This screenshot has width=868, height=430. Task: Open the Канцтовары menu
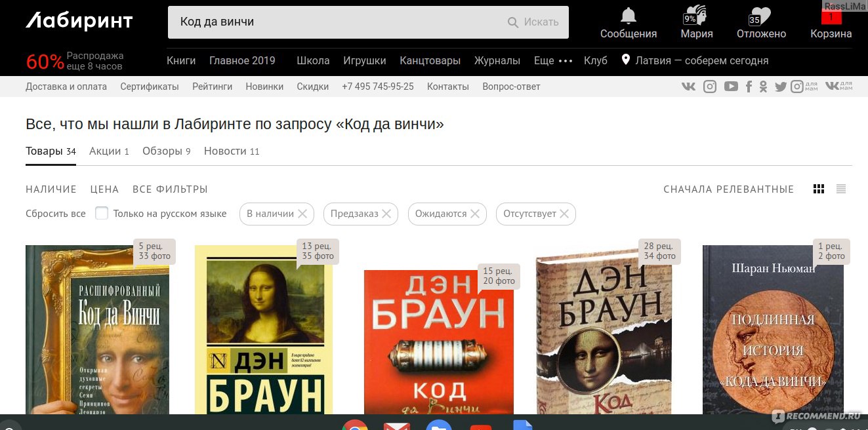point(430,60)
